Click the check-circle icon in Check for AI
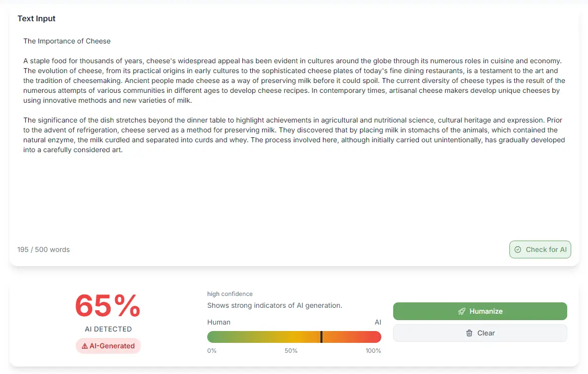Screen dimensions: 588x374 [518, 249]
